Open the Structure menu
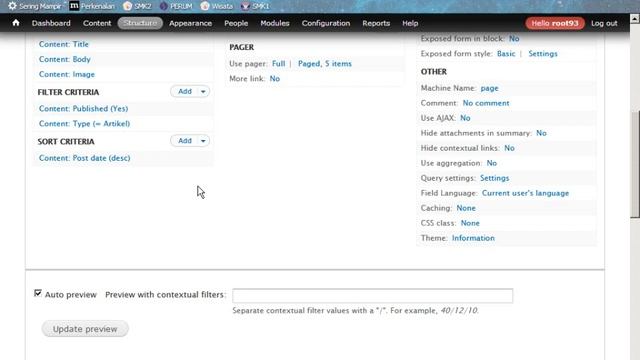The height and width of the screenshot is (360, 640). pyautogui.click(x=140, y=23)
